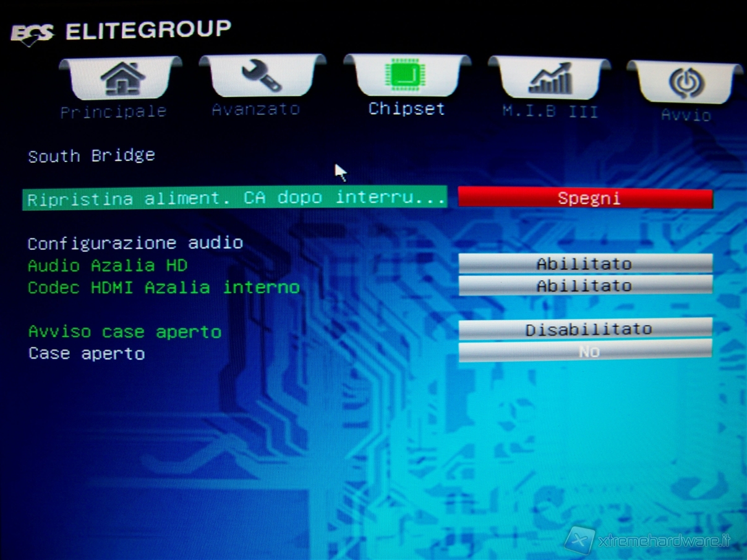The width and height of the screenshot is (747, 560).
Task: Expand the Avviso case aperto setting label
Action: coord(125,332)
